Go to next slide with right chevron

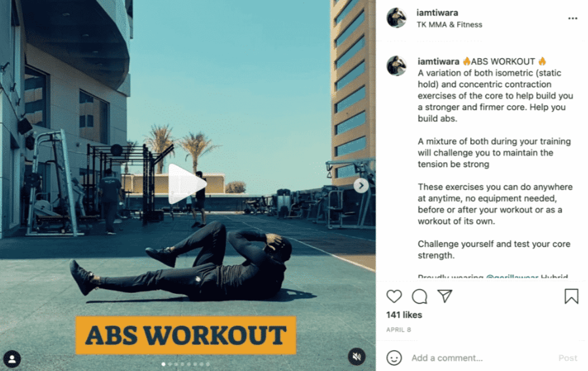tap(361, 185)
